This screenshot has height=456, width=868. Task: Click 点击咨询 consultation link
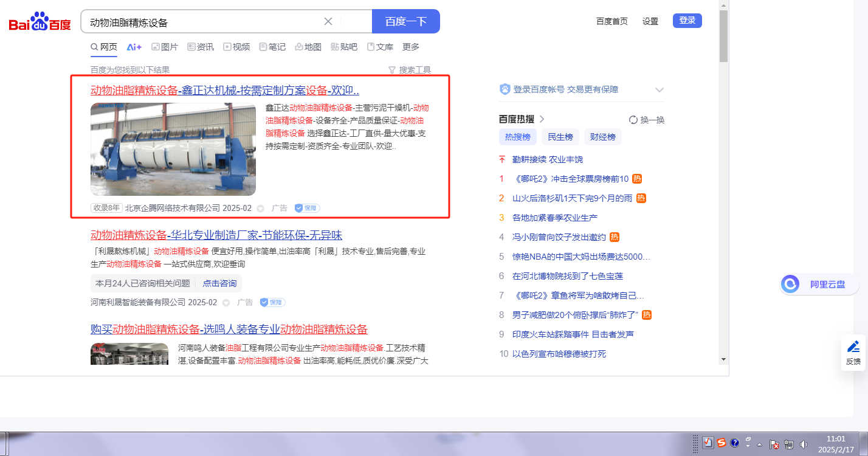pos(219,283)
